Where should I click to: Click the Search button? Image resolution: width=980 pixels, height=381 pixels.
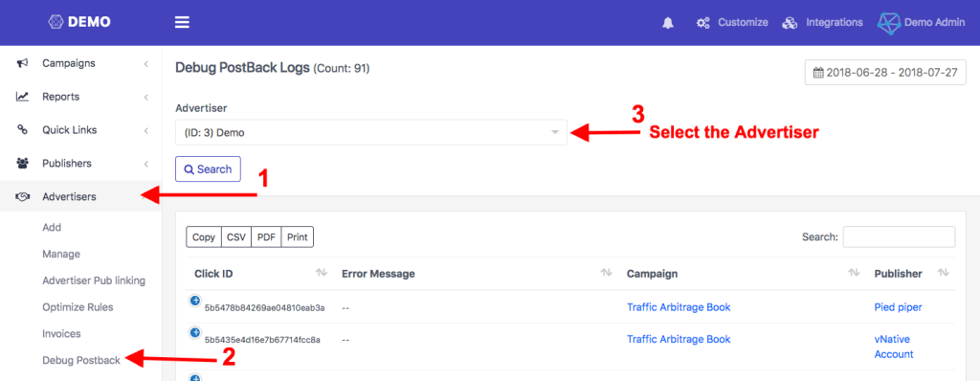pos(208,168)
